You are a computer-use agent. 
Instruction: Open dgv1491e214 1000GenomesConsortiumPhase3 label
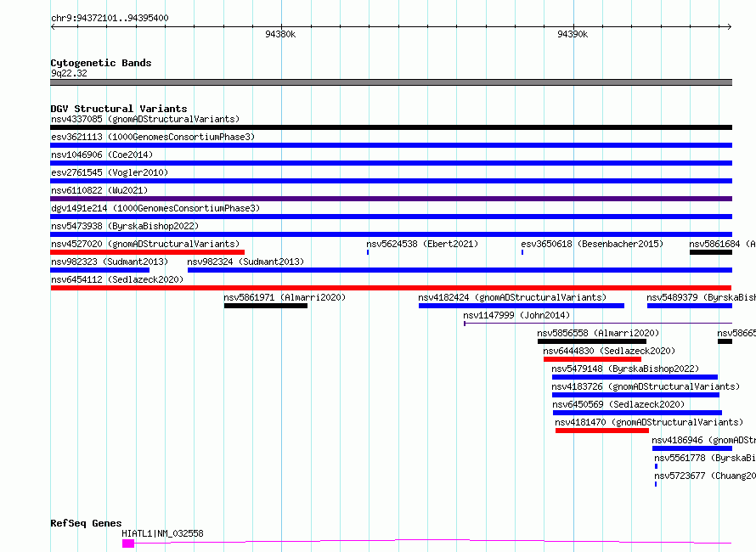155,208
